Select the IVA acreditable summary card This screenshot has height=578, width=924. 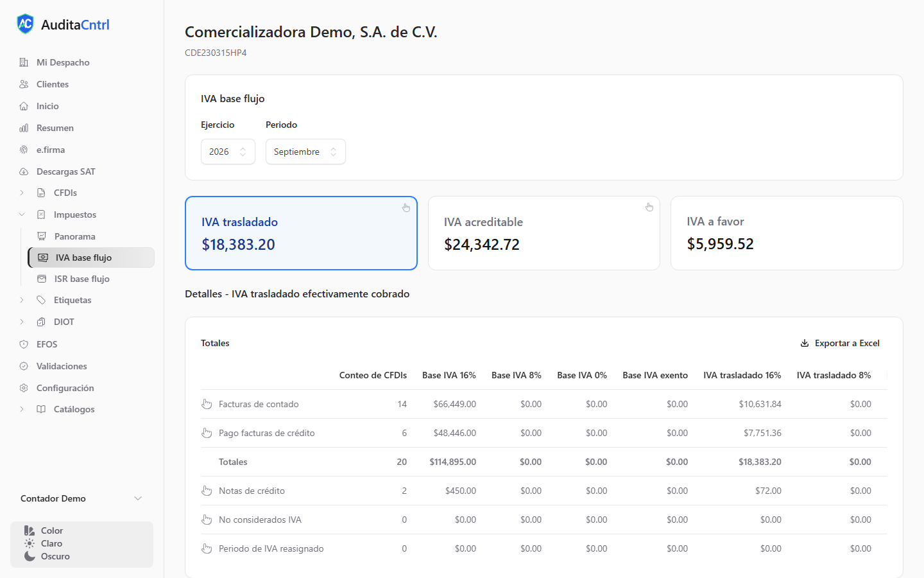[544, 233]
